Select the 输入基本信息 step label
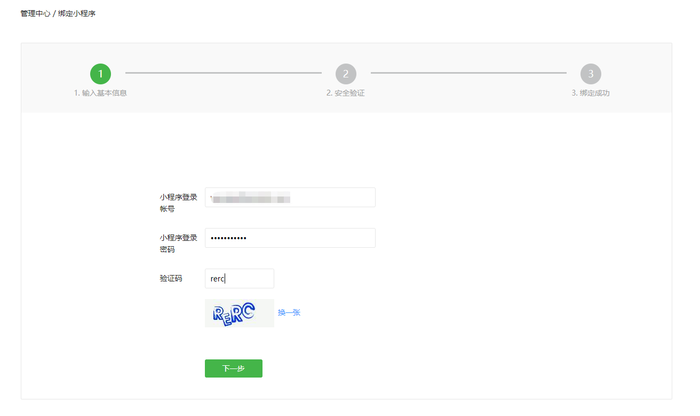Viewport: 700px width, 416px height. tap(100, 93)
